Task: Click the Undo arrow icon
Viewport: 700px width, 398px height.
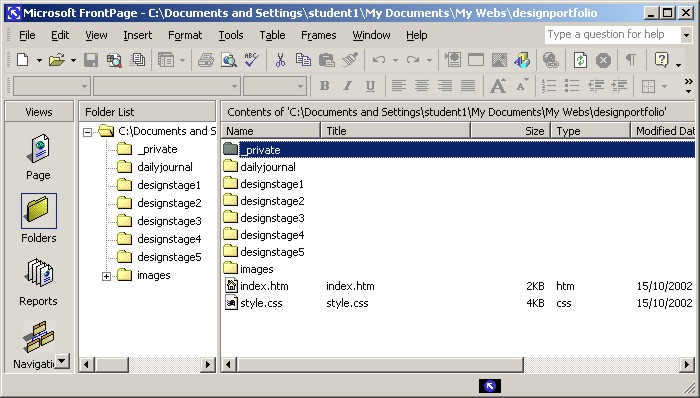Action: coord(379,60)
